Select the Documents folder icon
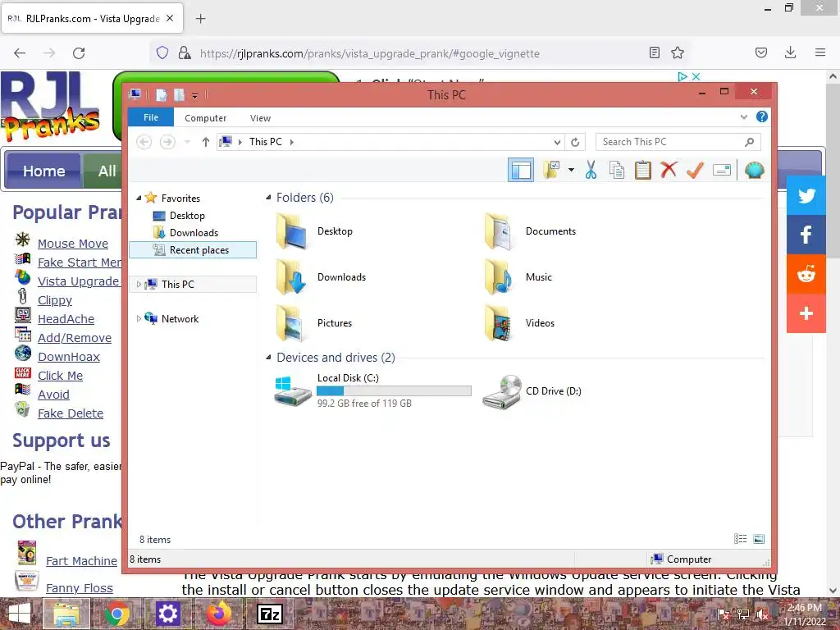Screen dimensions: 840x630 point(500,231)
